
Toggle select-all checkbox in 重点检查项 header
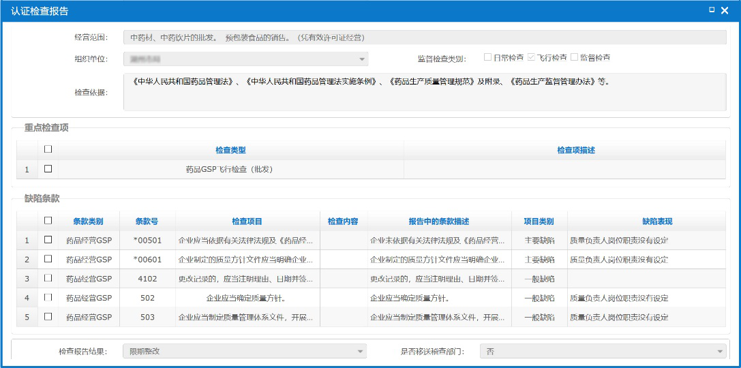[x=48, y=149]
